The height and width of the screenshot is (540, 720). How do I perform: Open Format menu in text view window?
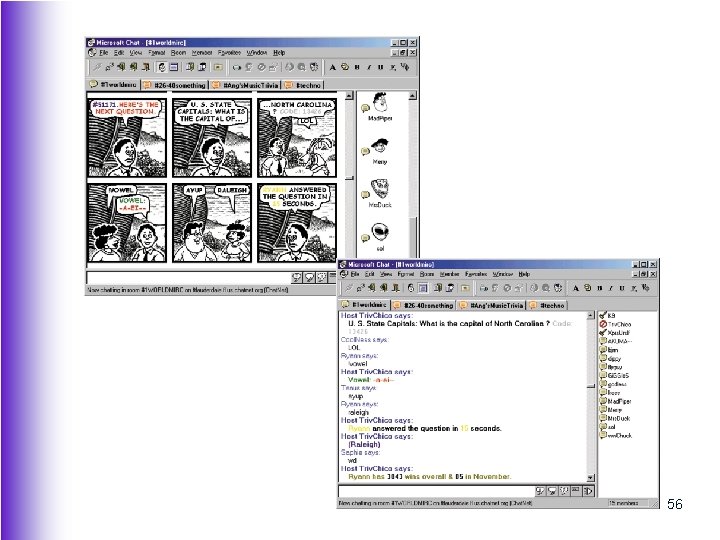click(406, 274)
